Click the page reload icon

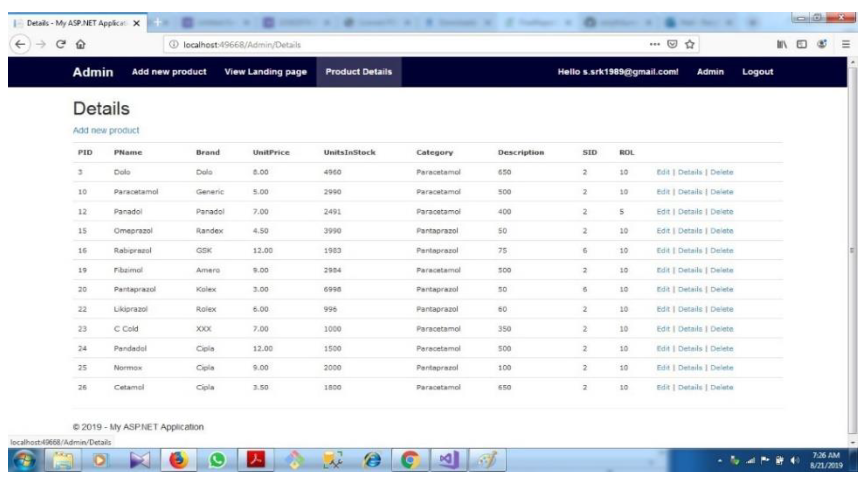tap(61, 44)
